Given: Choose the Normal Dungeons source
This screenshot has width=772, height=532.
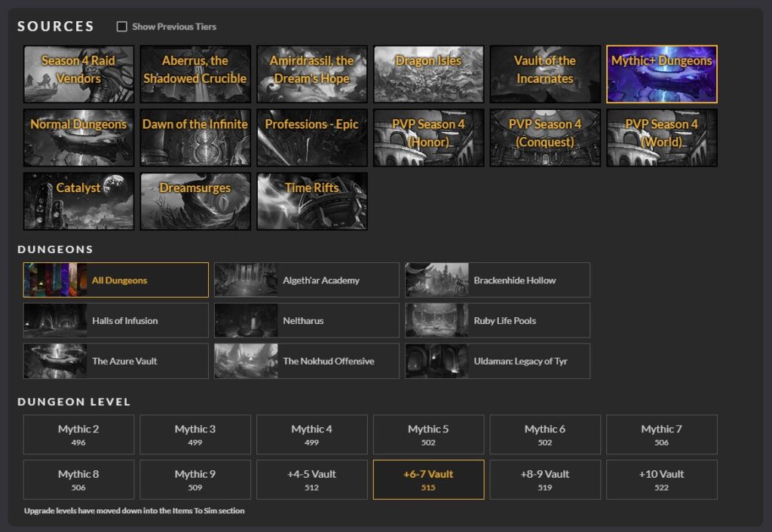Looking at the screenshot, I should (78, 138).
